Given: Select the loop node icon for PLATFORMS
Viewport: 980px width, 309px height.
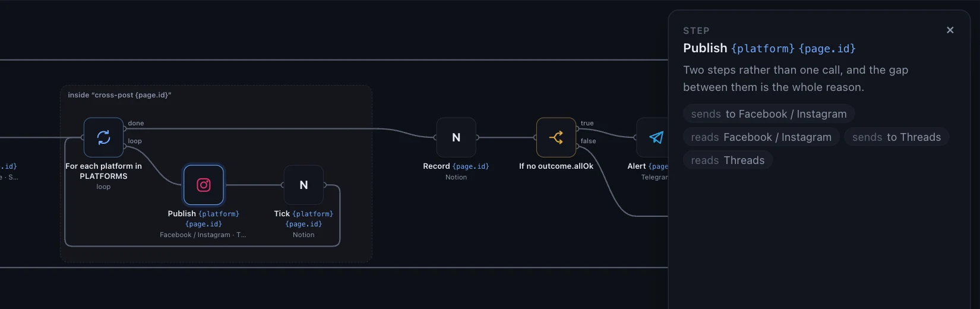Looking at the screenshot, I should pos(103,137).
